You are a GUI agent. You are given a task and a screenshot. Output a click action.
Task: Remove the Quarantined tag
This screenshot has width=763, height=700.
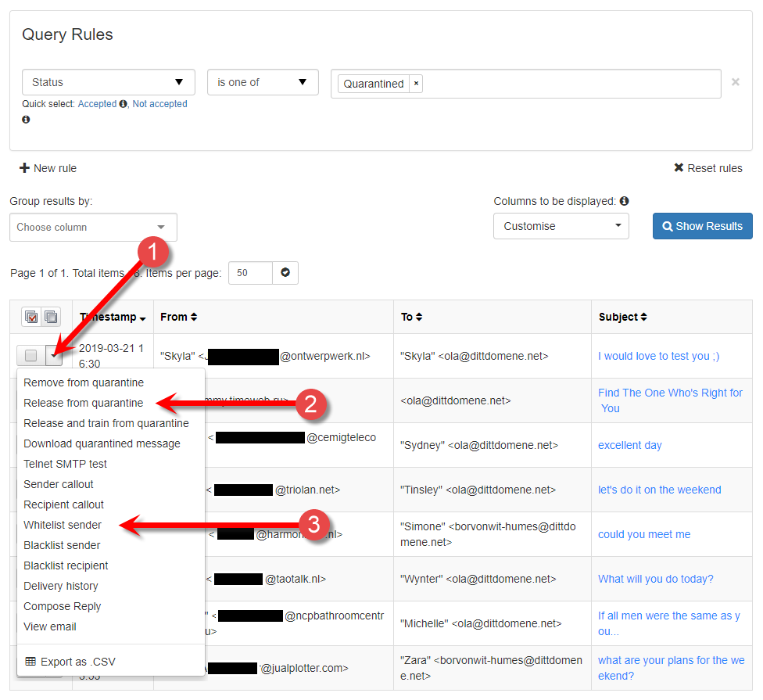click(x=416, y=84)
